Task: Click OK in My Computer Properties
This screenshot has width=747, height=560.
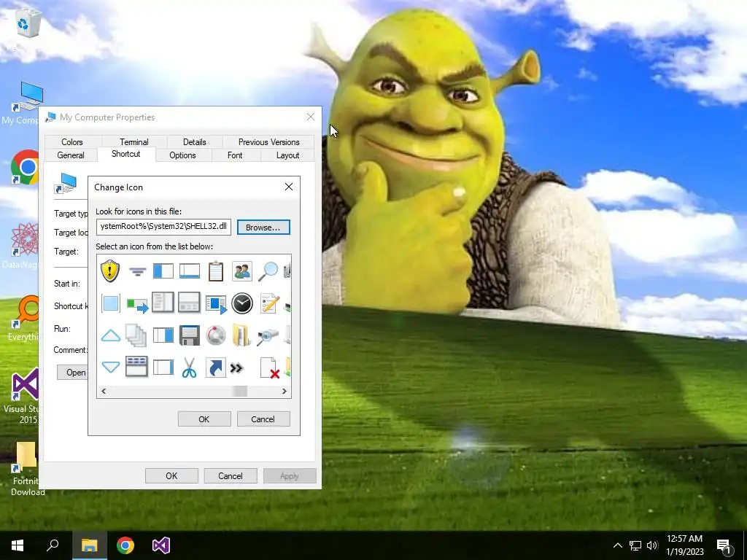Action: tap(171, 475)
